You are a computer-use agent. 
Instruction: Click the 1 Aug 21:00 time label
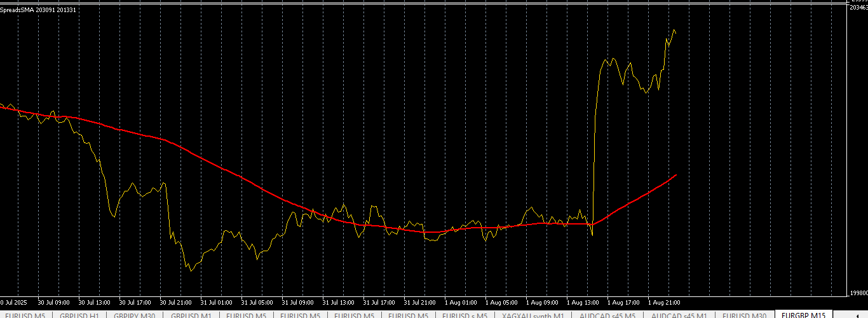(664, 302)
